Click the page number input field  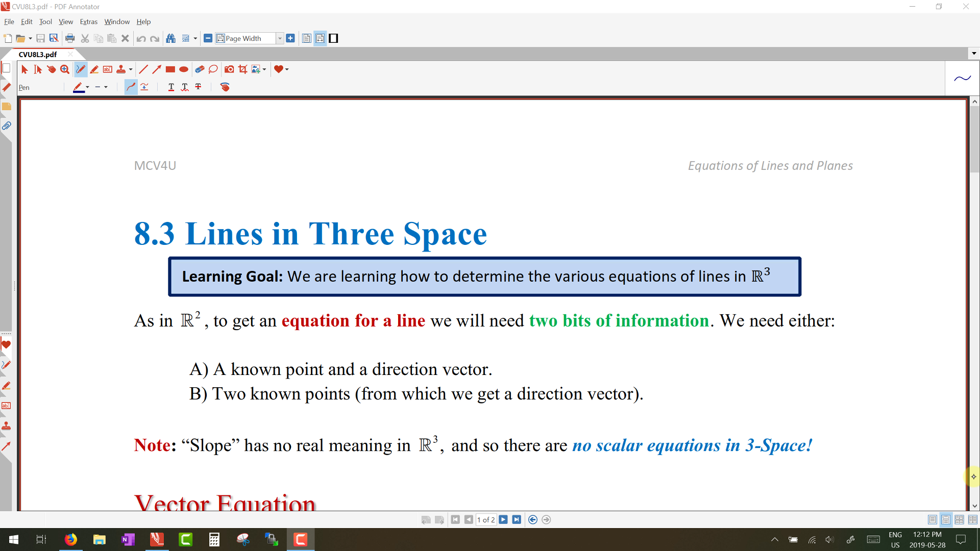coord(485,519)
